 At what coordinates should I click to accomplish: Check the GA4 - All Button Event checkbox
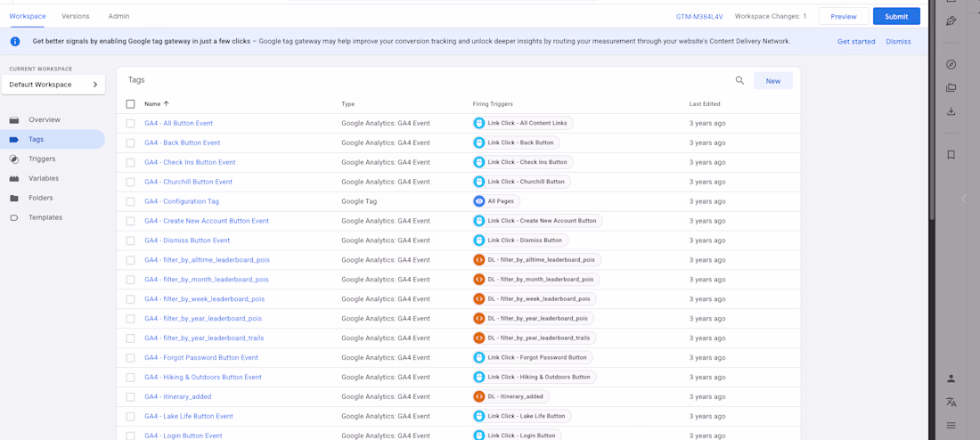click(x=130, y=123)
